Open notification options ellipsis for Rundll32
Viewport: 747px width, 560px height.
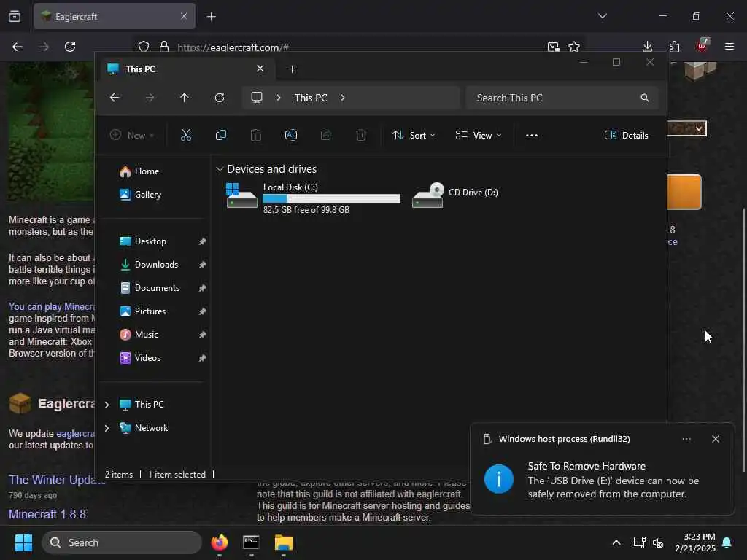click(x=686, y=439)
